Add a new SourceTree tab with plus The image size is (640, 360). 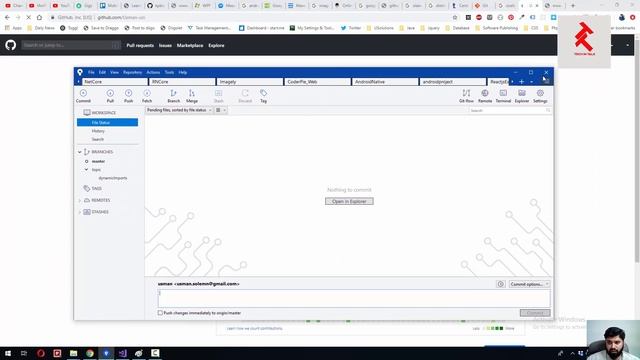(x=521, y=82)
